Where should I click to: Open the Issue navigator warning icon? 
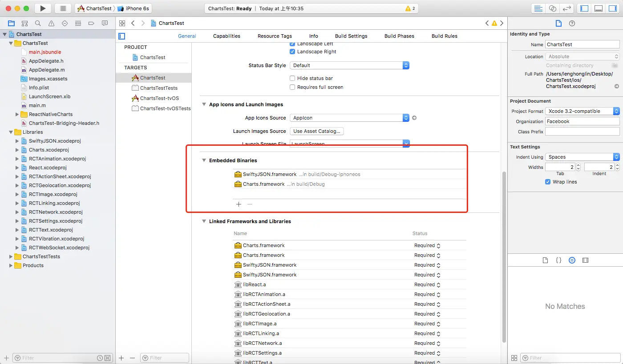pos(51,23)
